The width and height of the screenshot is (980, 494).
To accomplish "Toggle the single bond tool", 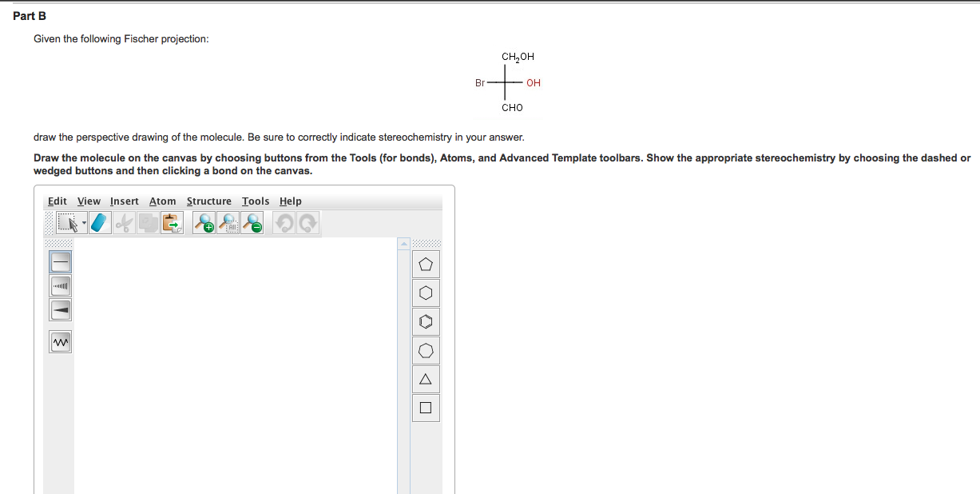I will [60, 261].
